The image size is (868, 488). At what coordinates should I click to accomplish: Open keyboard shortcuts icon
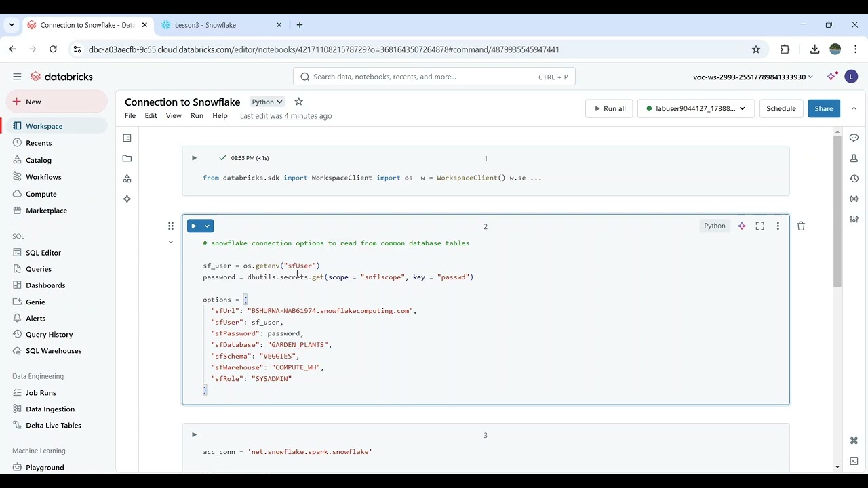click(854, 441)
